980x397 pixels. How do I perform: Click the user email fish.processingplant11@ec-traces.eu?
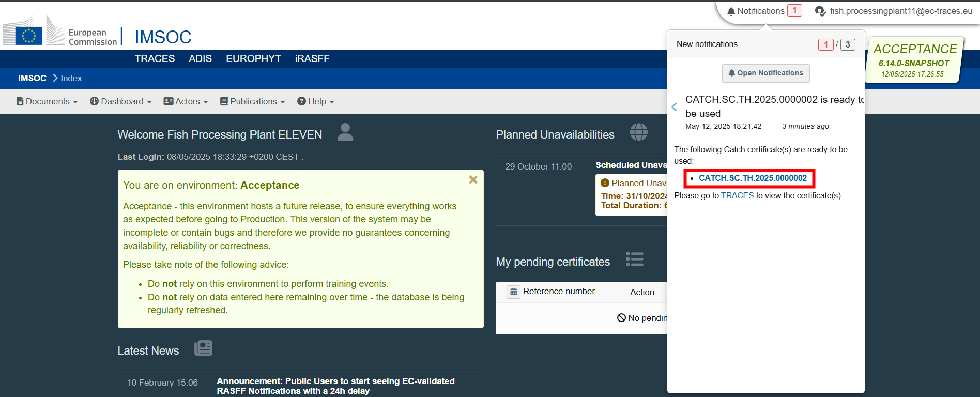coord(901,11)
